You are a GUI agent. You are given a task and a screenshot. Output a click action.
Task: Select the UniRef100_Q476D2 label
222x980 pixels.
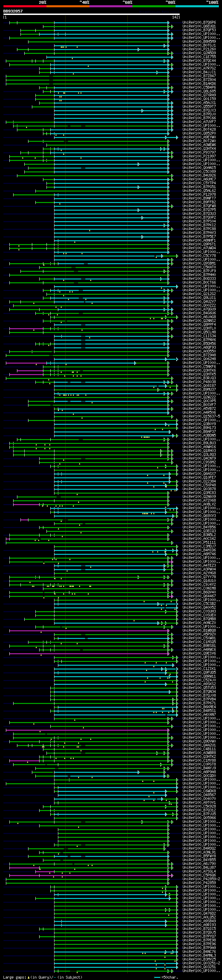pos(199,913)
